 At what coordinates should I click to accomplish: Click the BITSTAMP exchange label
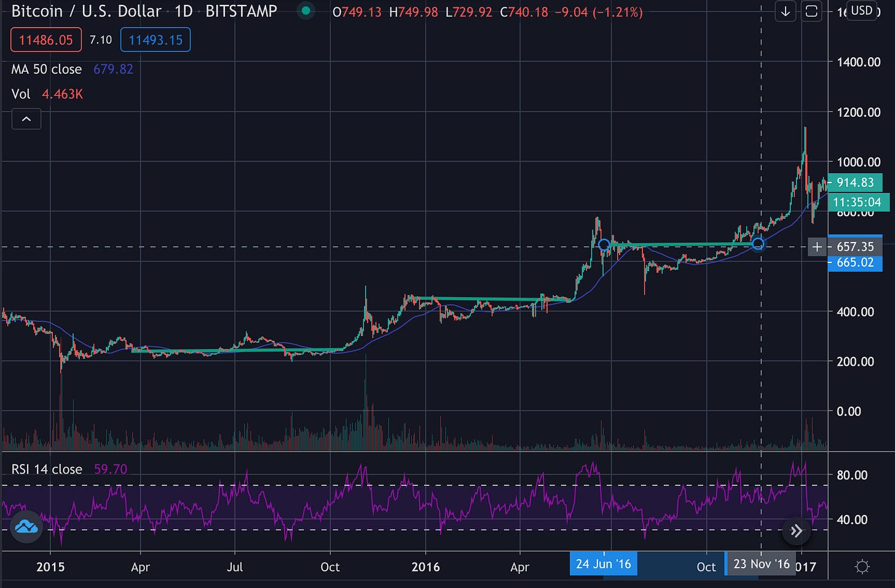[x=241, y=11]
